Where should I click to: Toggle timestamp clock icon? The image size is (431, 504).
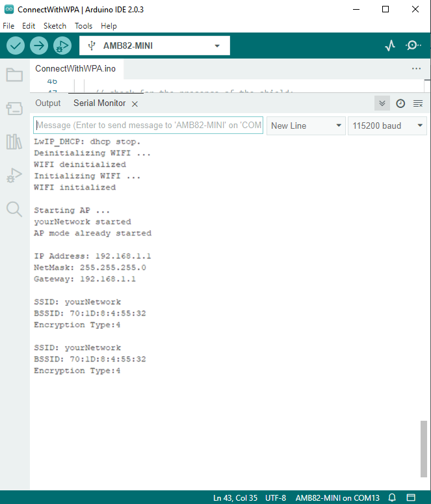400,103
